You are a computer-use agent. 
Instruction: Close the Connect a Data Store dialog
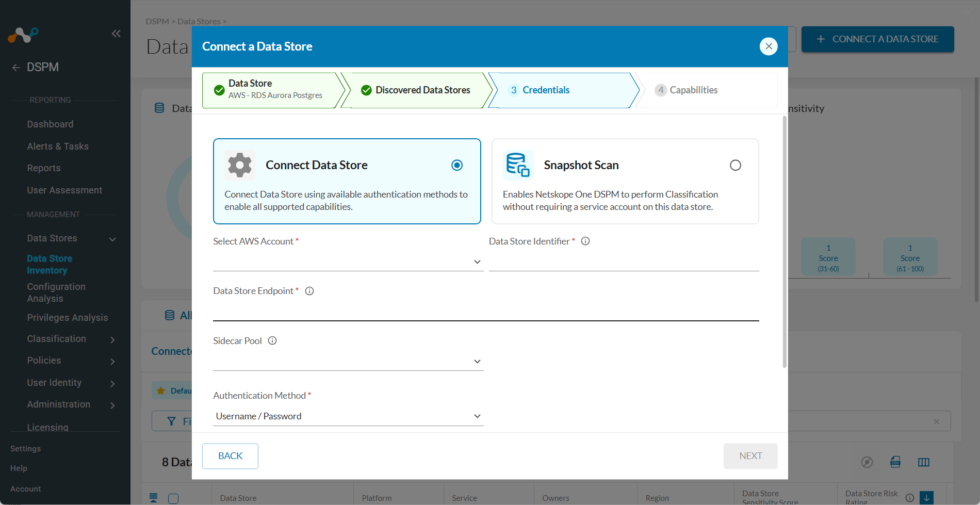coord(769,46)
